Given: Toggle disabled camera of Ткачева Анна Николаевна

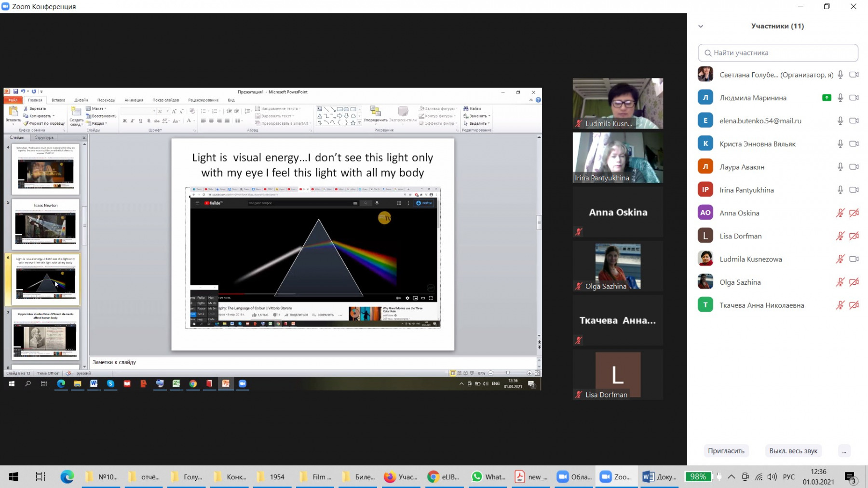Looking at the screenshot, I should 854,305.
